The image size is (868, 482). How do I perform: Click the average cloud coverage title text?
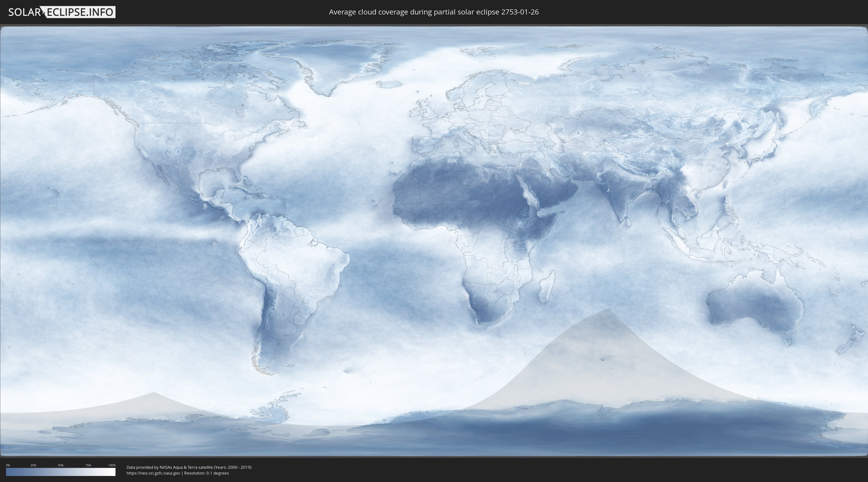click(434, 12)
